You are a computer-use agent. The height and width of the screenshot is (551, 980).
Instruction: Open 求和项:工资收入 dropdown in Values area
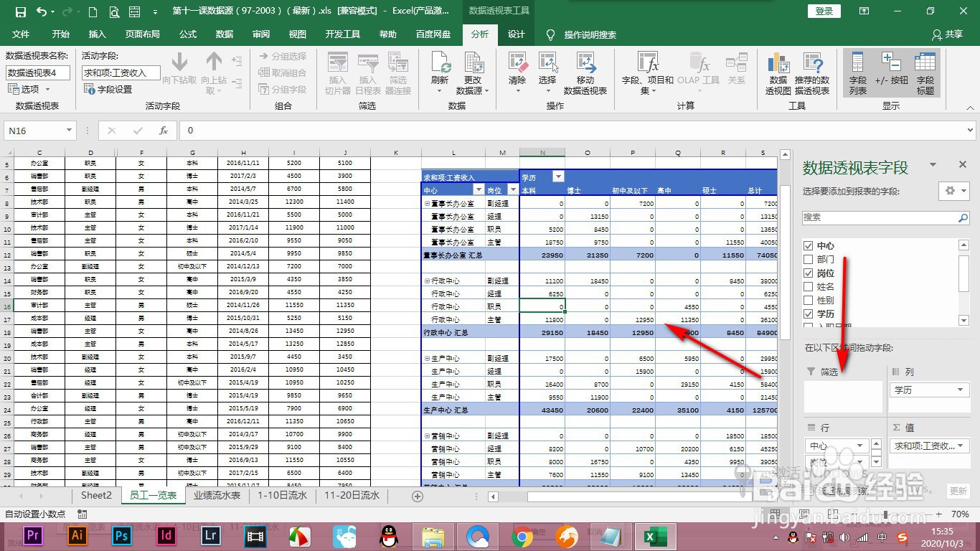pyautogui.click(x=961, y=446)
